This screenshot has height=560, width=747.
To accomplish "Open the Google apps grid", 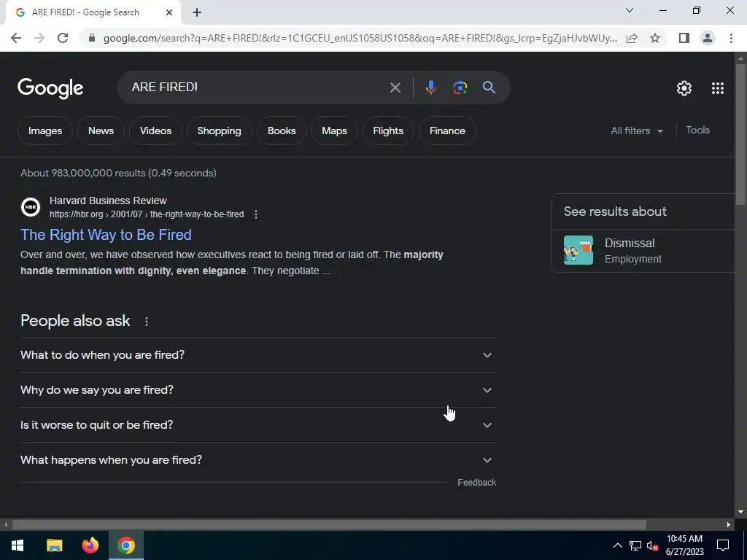I will 718,88.
